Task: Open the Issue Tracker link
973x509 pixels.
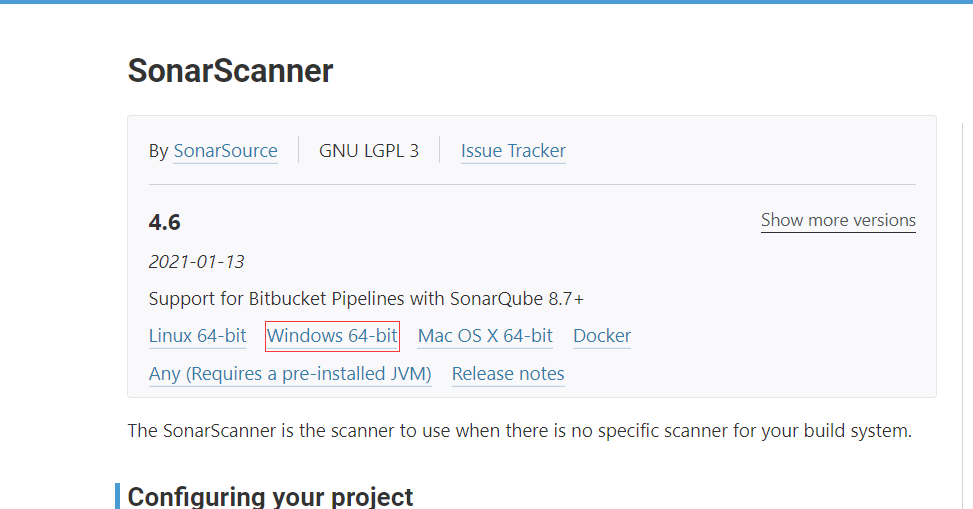Action: tap(513, 151)
